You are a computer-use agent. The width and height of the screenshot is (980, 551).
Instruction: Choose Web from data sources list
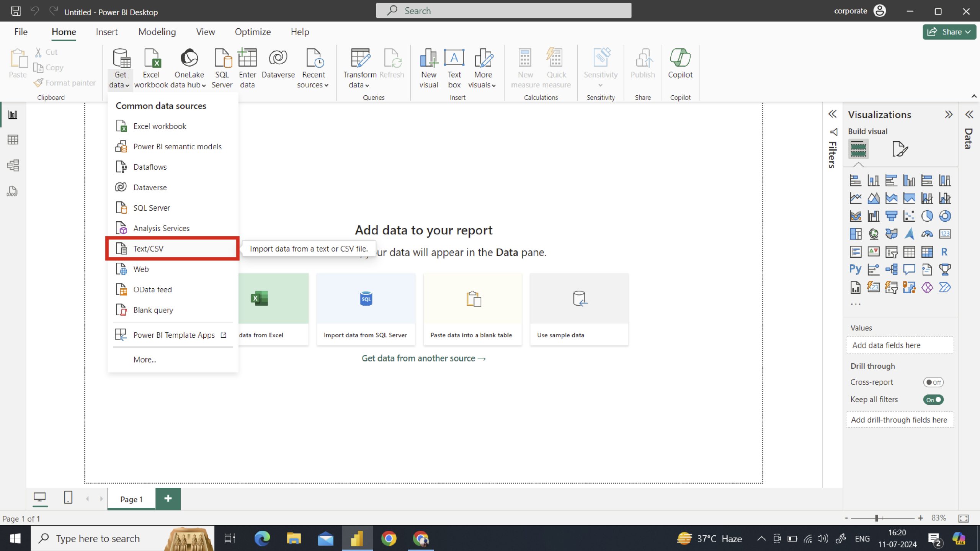[172, 269]
